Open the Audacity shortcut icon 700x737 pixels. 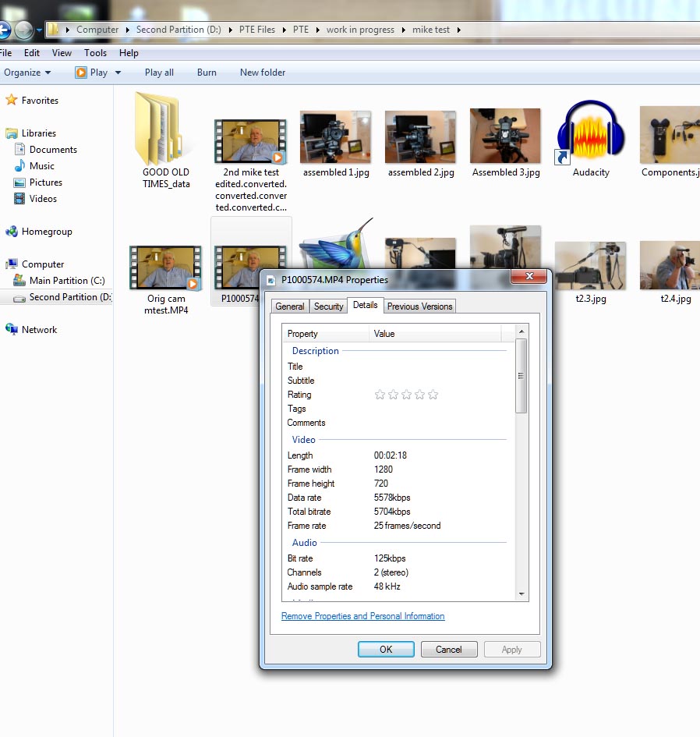[x=590, y=134]
